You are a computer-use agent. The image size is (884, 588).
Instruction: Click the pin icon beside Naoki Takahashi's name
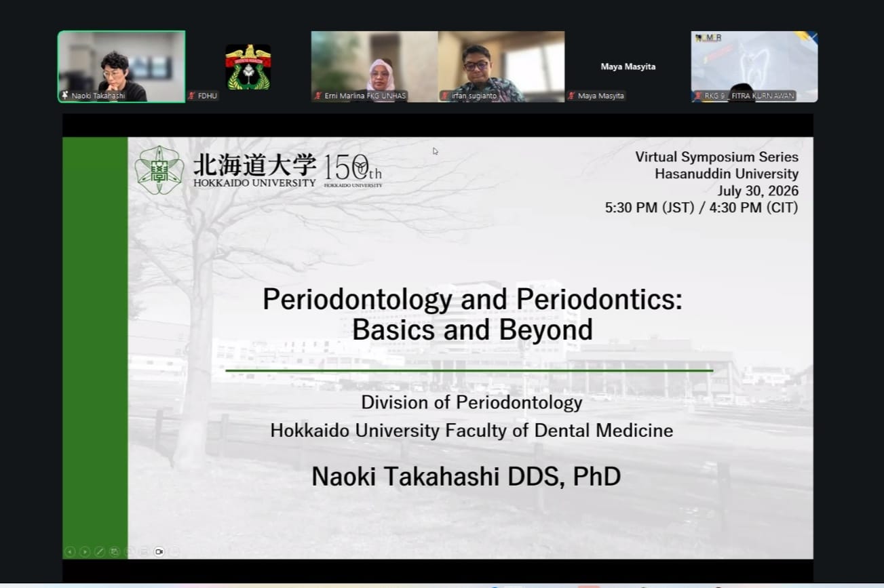65,96
